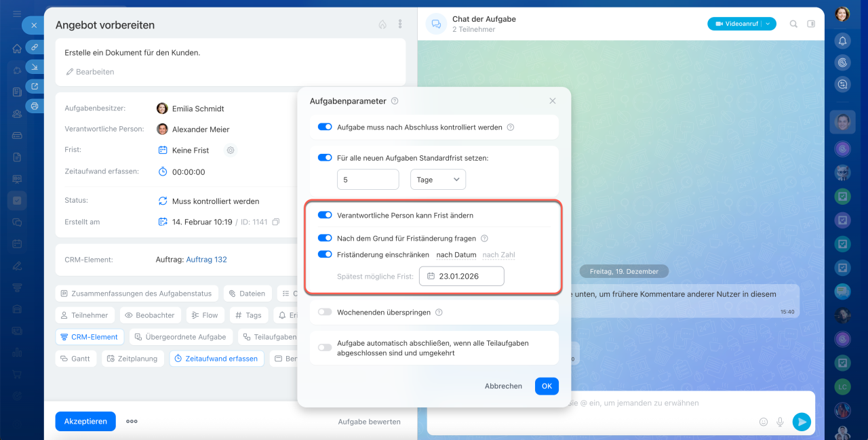Open the 'Tage' unit dropdown
868x440 pixels.
pos(437,180)
